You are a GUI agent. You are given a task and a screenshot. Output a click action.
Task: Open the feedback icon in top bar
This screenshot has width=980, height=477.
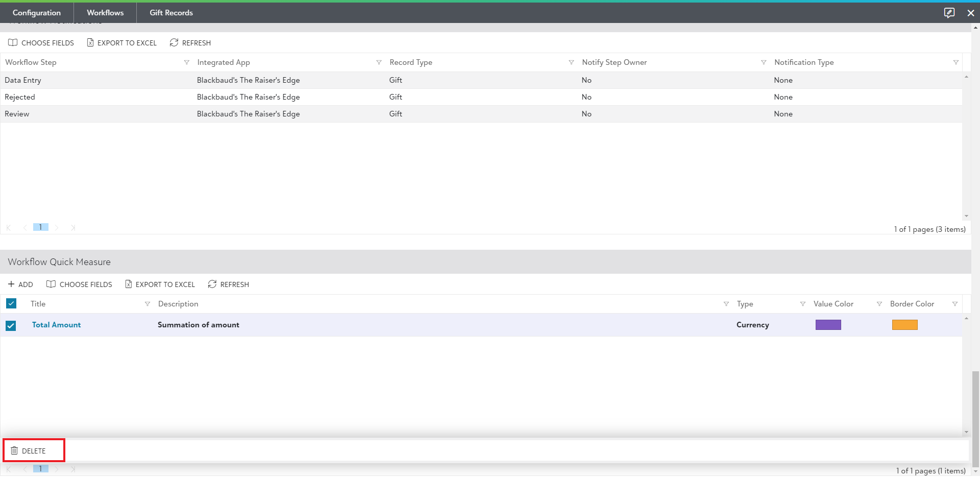949,13
